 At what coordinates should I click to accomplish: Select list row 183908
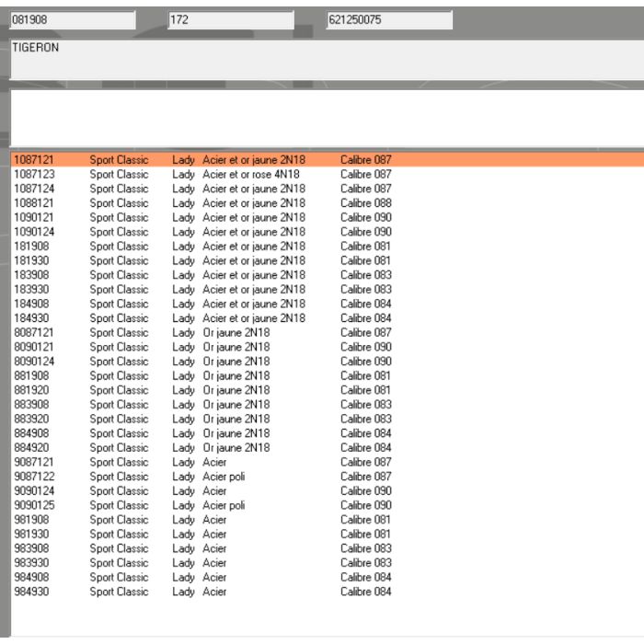(x=327, y=275)
